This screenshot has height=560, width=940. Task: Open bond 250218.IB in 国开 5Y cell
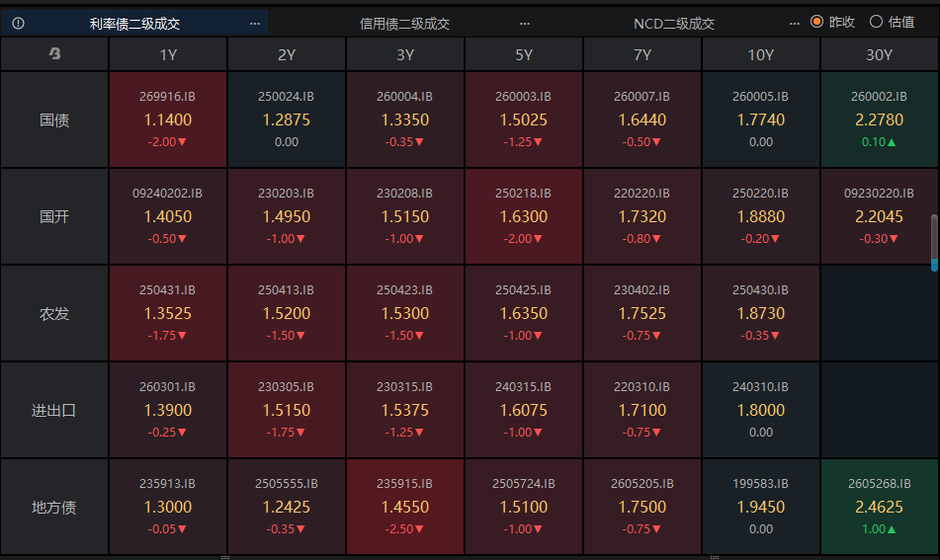point(524,194)
